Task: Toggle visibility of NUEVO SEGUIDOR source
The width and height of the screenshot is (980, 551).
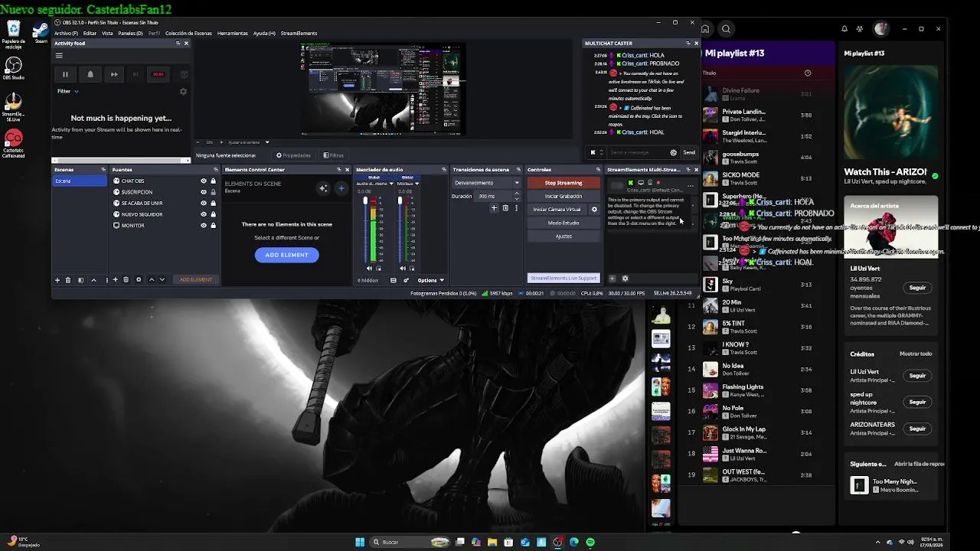Action: click(204, 214)
